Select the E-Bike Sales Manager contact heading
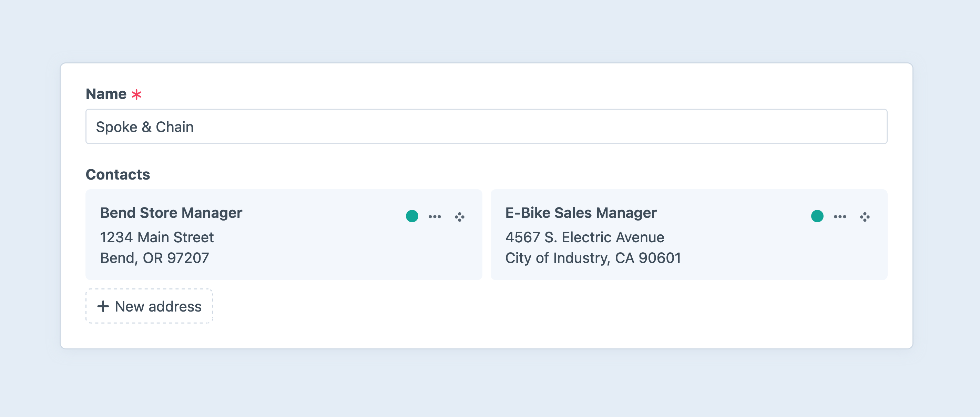This screenshot has width=980, height=417. [581, 213]
